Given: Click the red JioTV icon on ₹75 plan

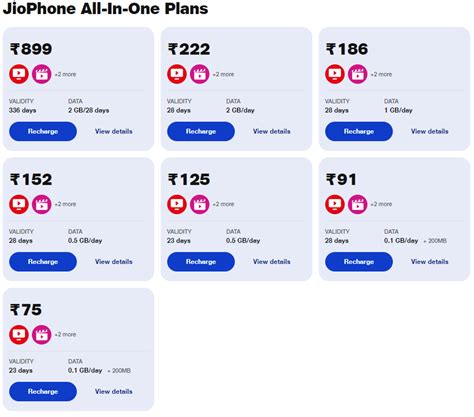Looking at the screenshot, I should [19, 334].
